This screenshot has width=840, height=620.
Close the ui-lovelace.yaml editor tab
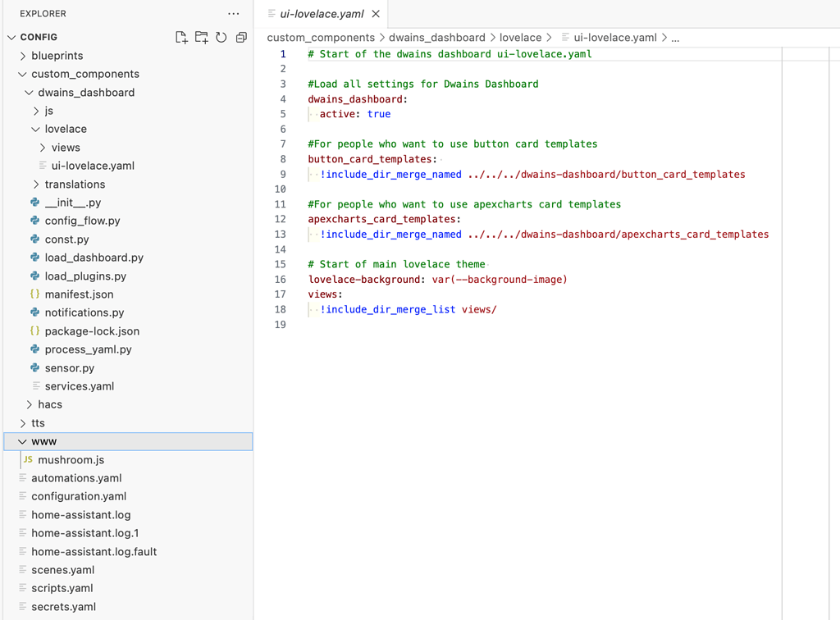(376, 14)
